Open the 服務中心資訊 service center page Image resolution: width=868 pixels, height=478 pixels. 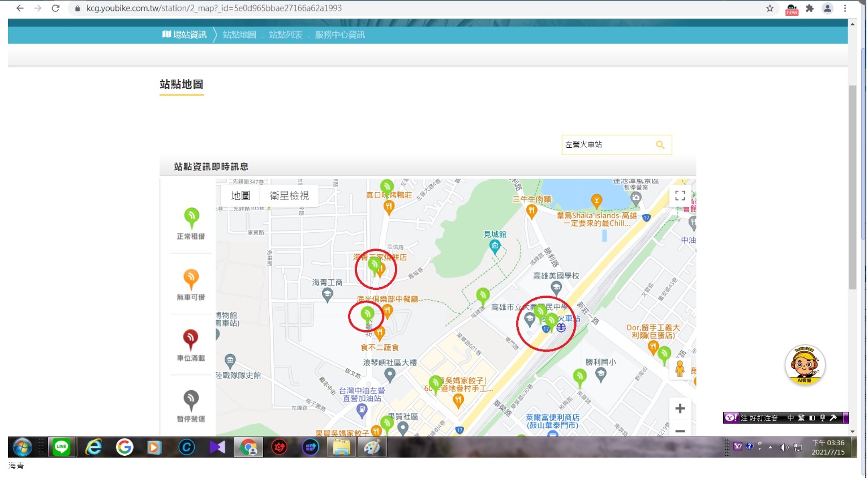[x=340, y=35]
